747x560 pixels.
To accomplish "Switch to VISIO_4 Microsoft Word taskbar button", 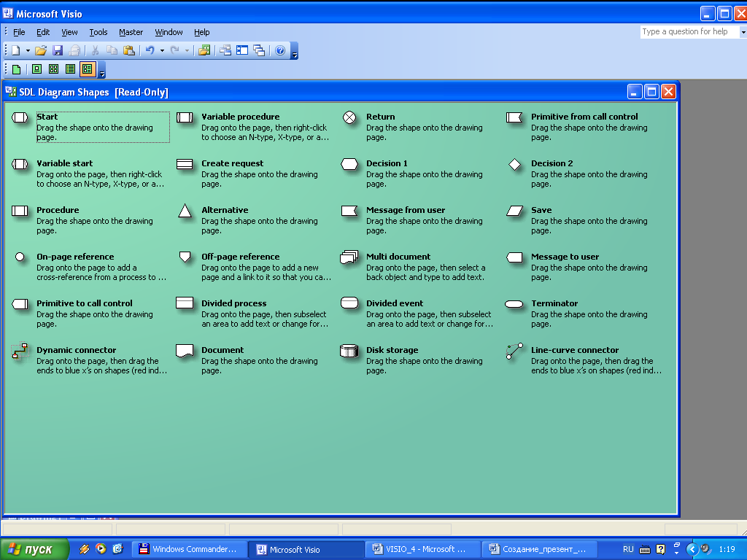I will click(x=422, y=549).
